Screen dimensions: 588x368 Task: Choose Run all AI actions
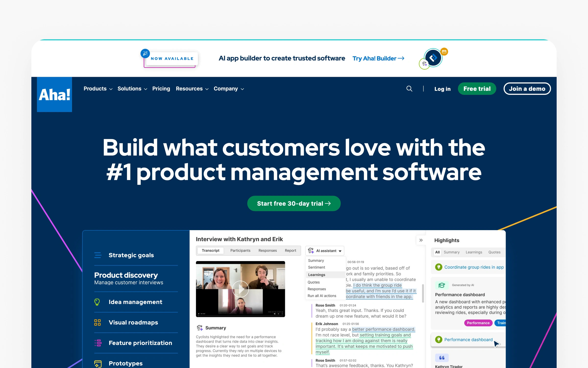click(322, 296)
